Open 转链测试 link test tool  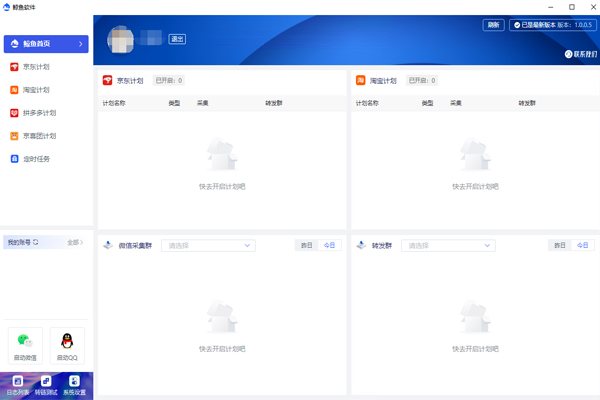[x=45, y=385]
